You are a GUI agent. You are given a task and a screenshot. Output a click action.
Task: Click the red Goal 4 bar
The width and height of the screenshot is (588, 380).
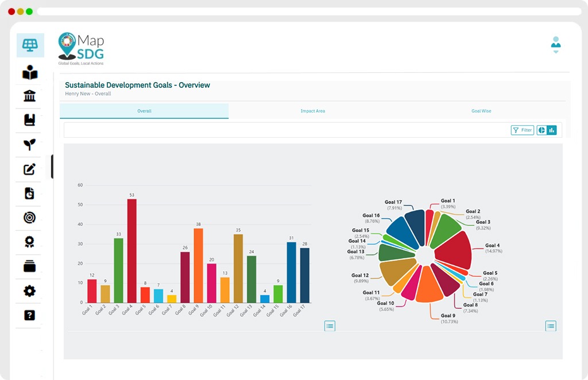132,251
